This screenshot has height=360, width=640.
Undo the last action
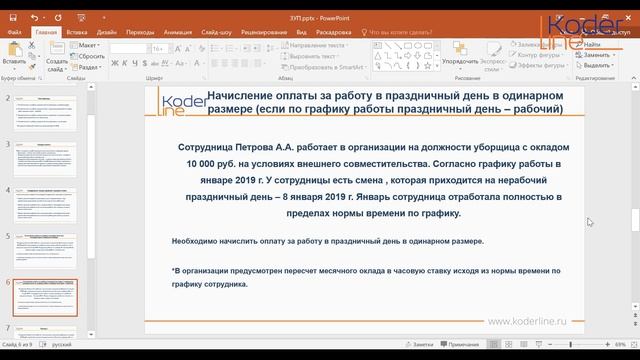[34, 18]
